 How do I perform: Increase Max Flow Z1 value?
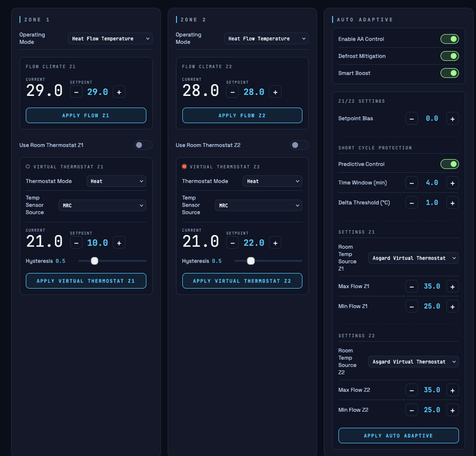[x=452, y=286]
